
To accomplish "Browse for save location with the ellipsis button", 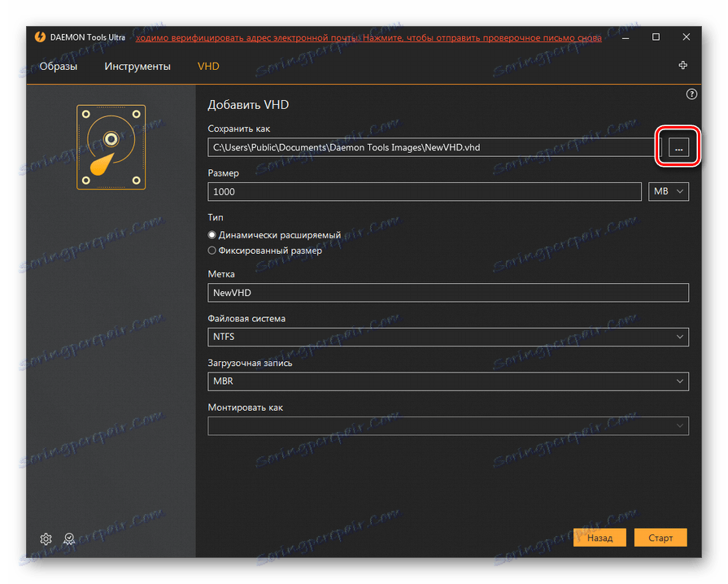I will pyautogui.click(x=678, y=147).
